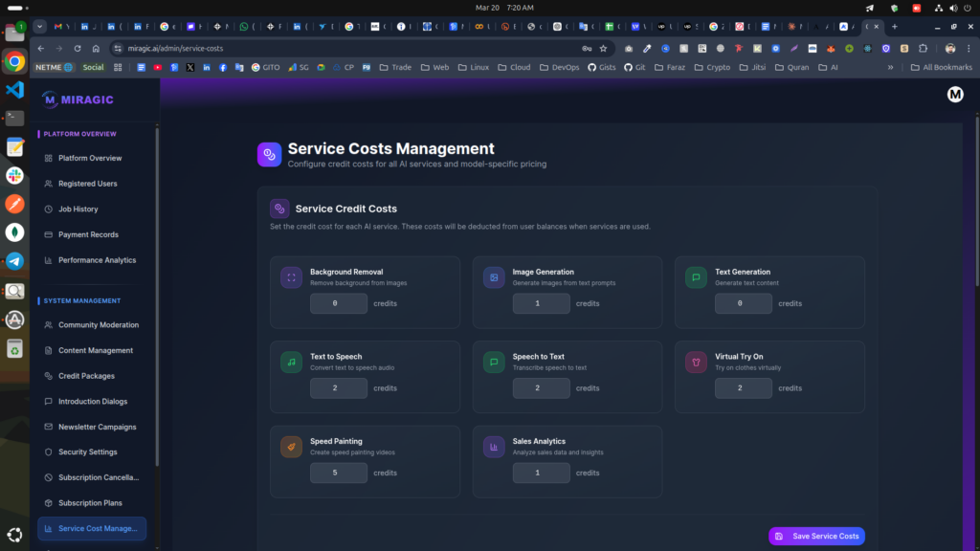Click the Speed Painting brush icon
The height and width of the screenshot is (551, 980).
[291, 447]
